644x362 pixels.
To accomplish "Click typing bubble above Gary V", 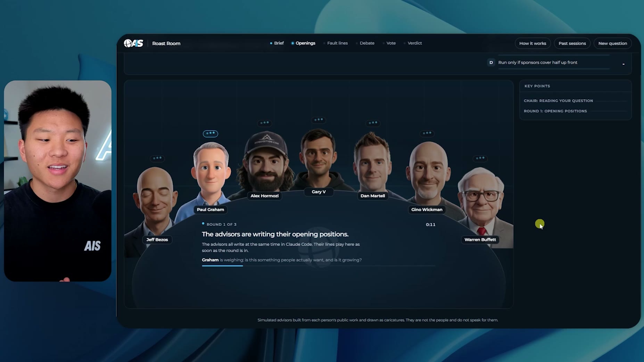I will [318, 120].
